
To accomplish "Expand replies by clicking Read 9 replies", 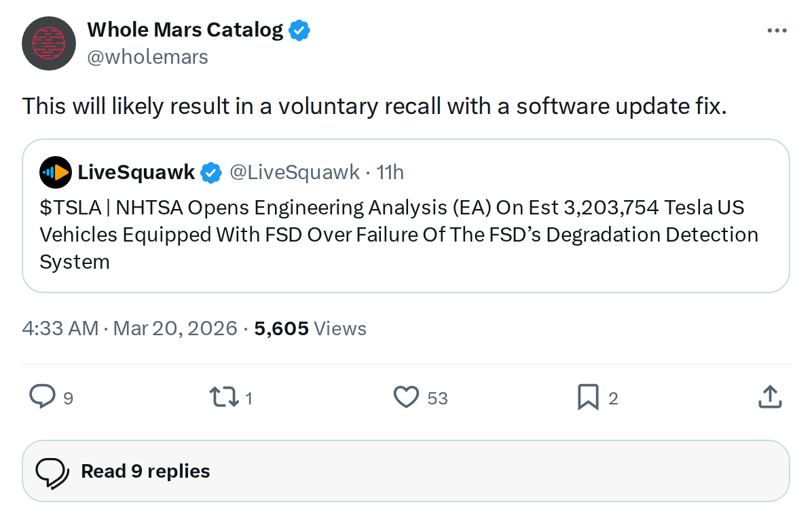I will click(145, 470).
